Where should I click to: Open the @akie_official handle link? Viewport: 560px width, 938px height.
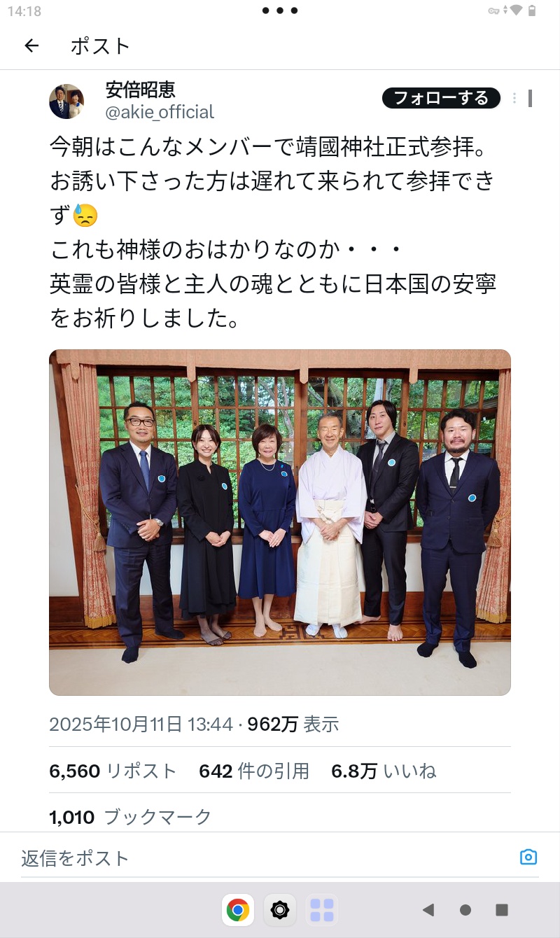coord(160,112)
